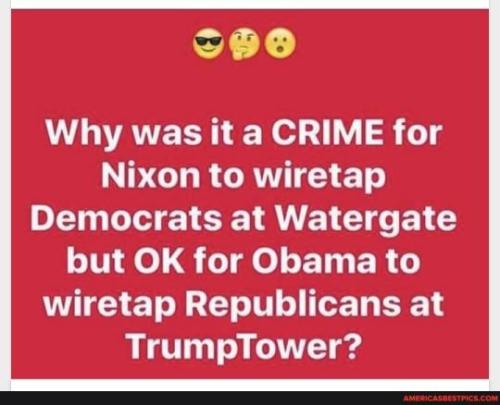Click the word wiretap beside Nixon to
500x405 pixels.
[x=320, y=177]
